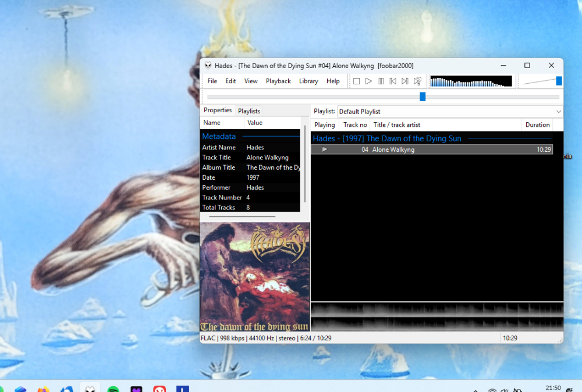Open the Library menu
The width and height of the screenshot is (582, 392).
pyautogui.click(x=308, y=81)
